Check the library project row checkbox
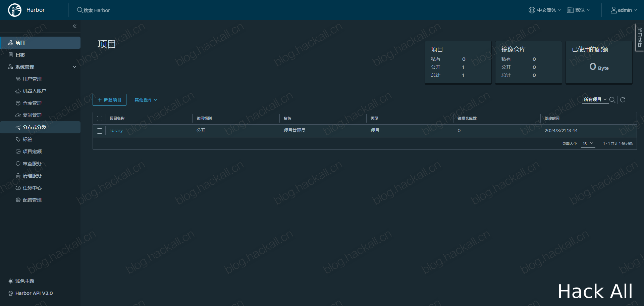This screenshot has width=644, height=306. 100,131
